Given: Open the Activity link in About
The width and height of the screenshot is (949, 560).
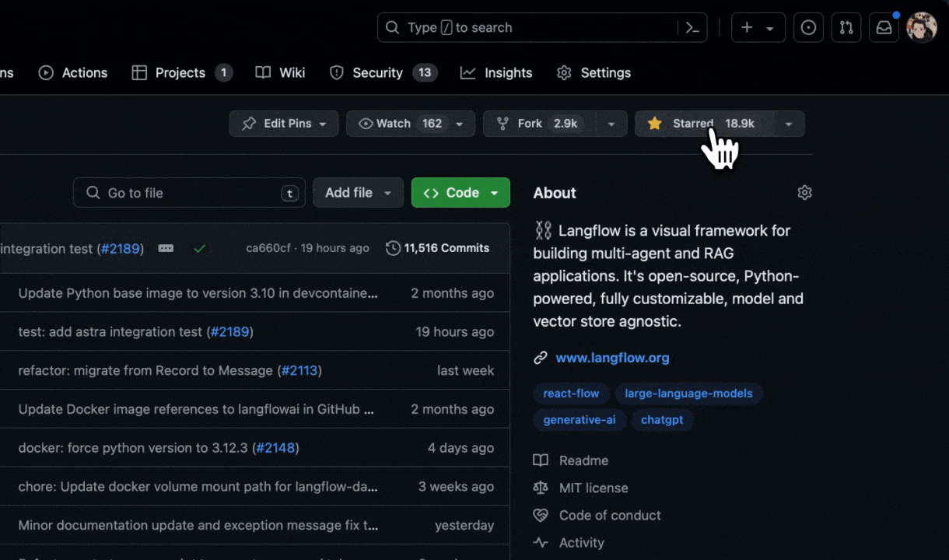Looking at the screenshot, I should coord(582,543).
